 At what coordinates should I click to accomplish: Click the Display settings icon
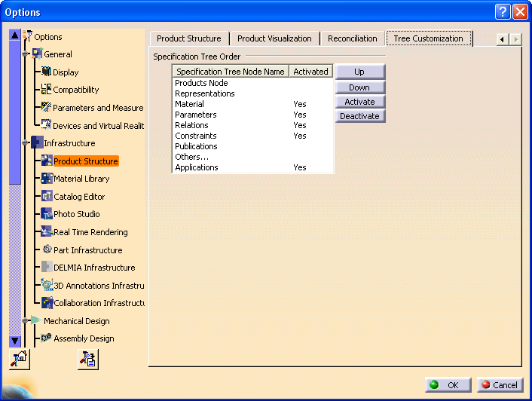coord(46,72)
